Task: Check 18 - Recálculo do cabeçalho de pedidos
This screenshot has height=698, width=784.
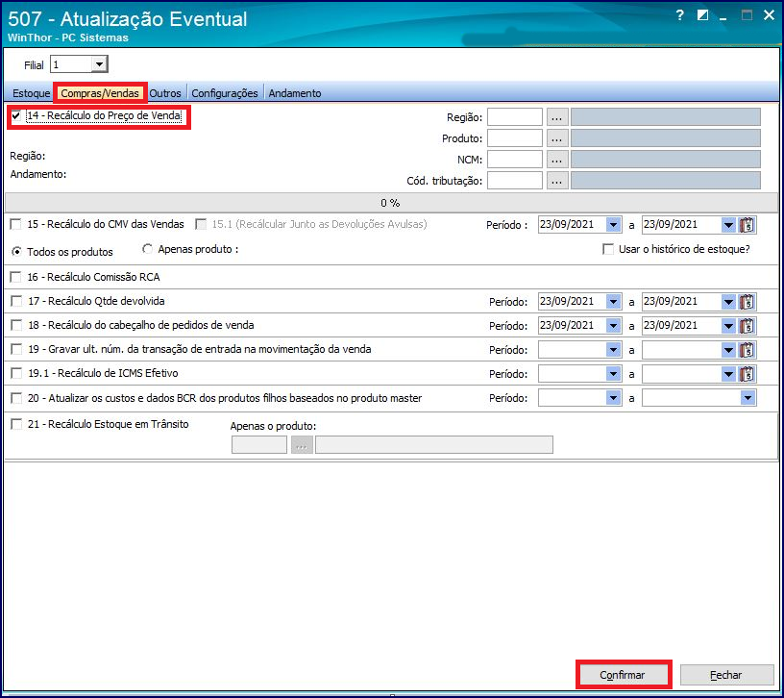Action: pos(16,325)
